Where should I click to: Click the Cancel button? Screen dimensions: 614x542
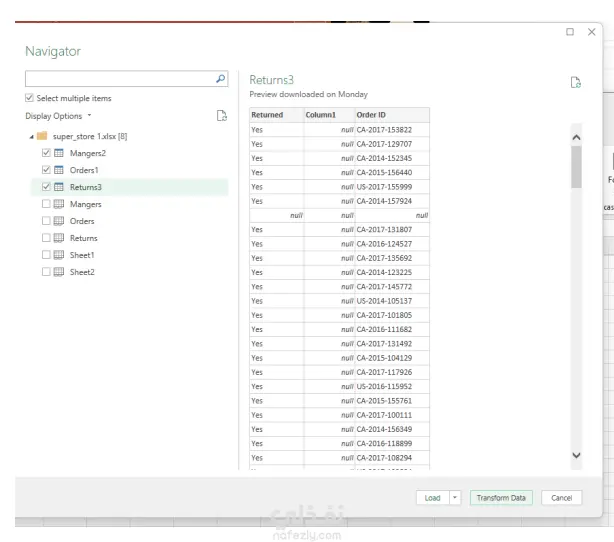click(562, 498)
